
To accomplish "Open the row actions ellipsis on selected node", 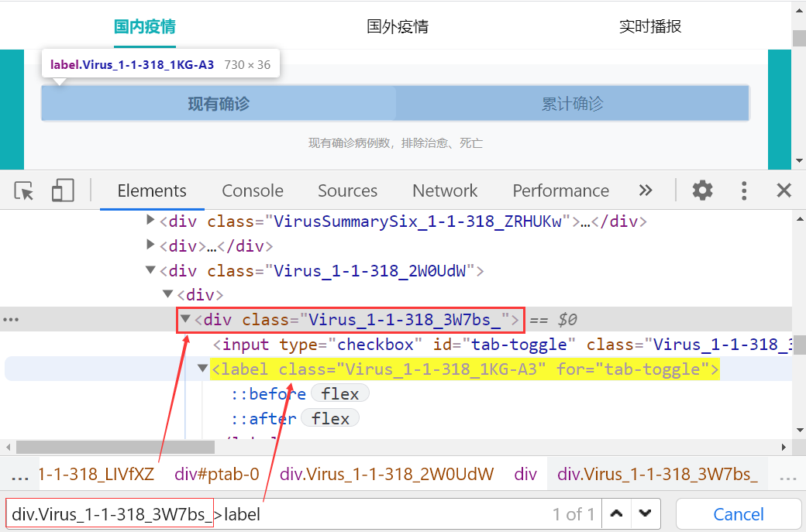I will click(11, 319).
